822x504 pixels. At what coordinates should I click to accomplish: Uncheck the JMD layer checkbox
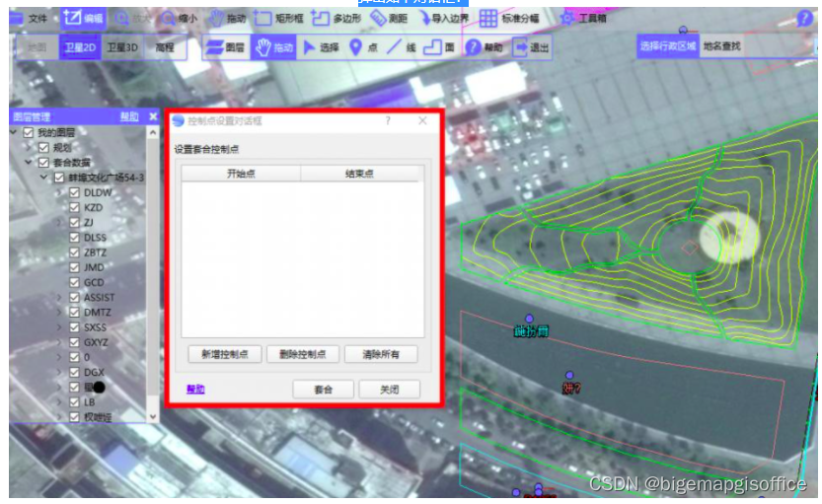[74, 267]
